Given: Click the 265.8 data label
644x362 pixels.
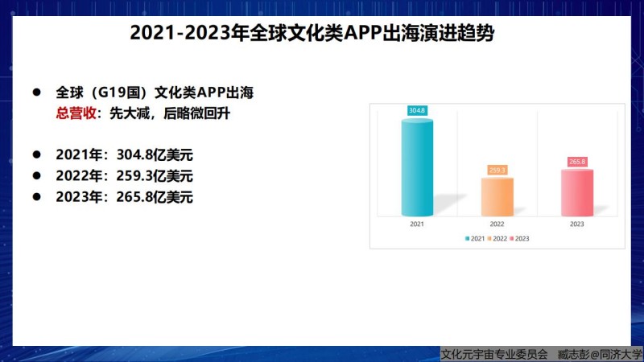Looking at the screenshot, I should (577, 162).
